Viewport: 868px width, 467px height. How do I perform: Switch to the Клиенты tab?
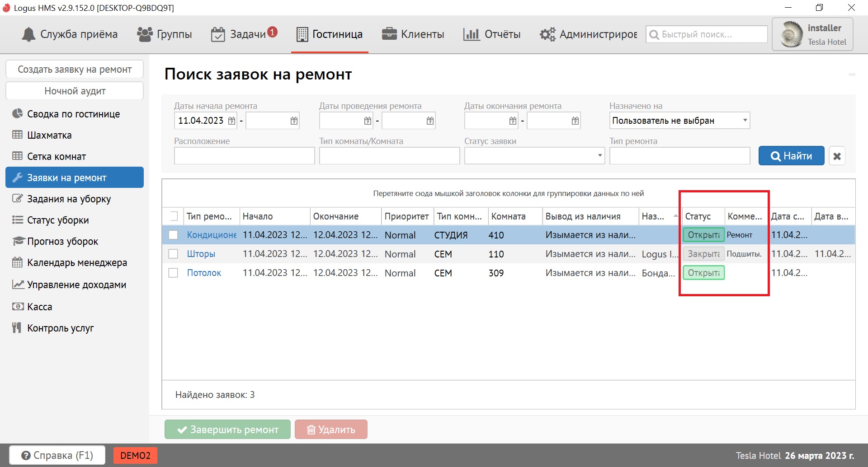point(413,34)
